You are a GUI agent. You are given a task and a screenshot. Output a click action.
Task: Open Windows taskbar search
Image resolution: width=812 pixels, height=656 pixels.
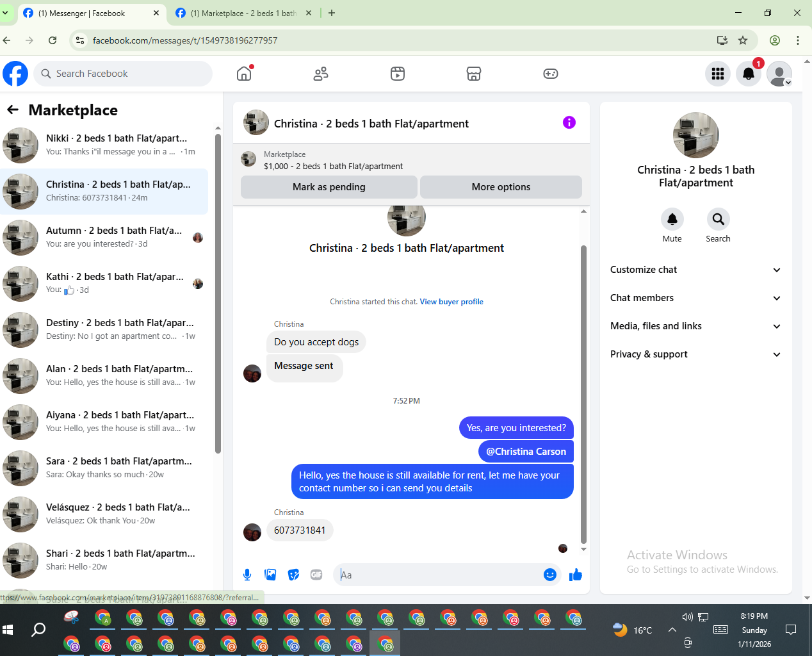[38, 630]
